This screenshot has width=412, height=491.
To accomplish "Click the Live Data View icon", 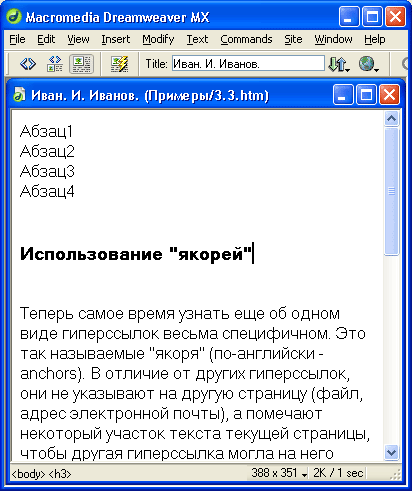I will pyautogui.click(x=119, y=64).
